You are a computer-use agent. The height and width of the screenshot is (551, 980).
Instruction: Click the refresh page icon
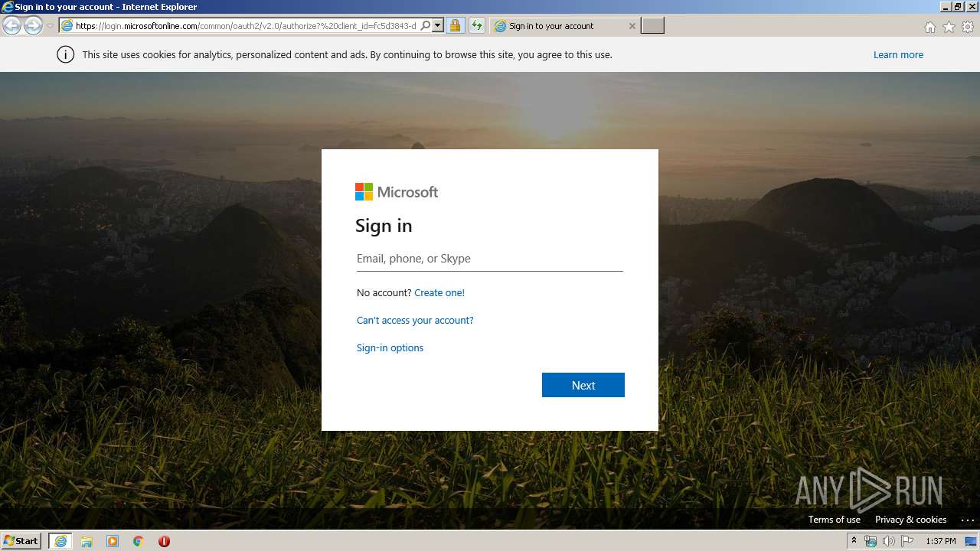[477, 25]
